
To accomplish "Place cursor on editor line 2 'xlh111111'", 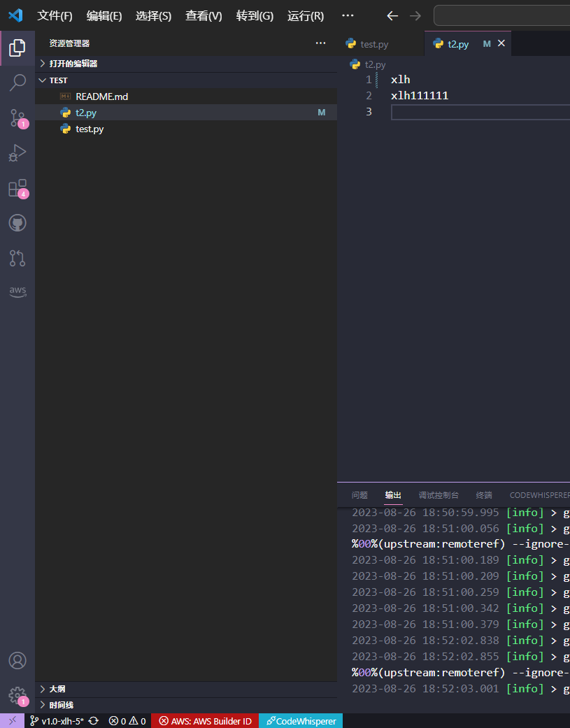I will point(420,96).
